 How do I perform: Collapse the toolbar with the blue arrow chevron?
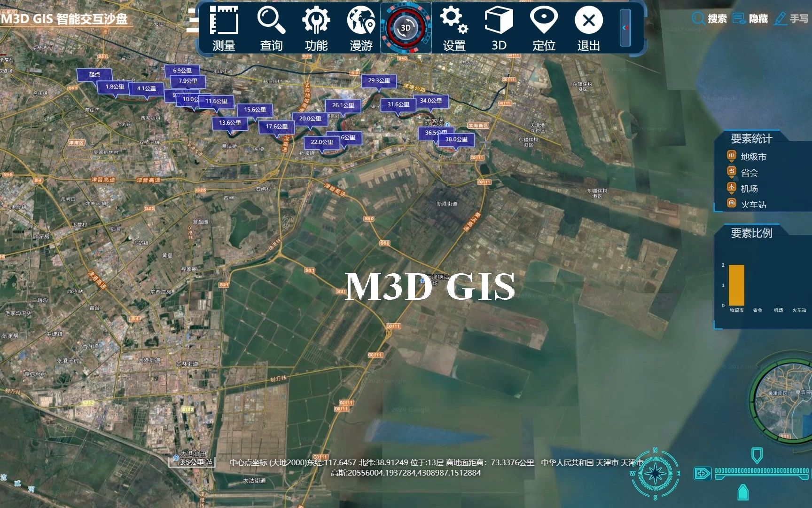(x=625, y=27)
